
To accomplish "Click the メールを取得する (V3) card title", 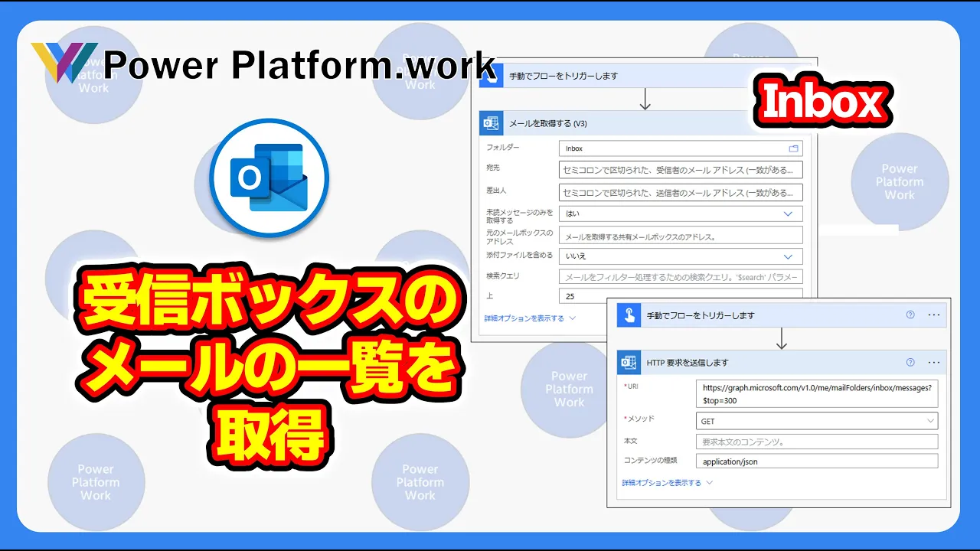I will (548, 123).
